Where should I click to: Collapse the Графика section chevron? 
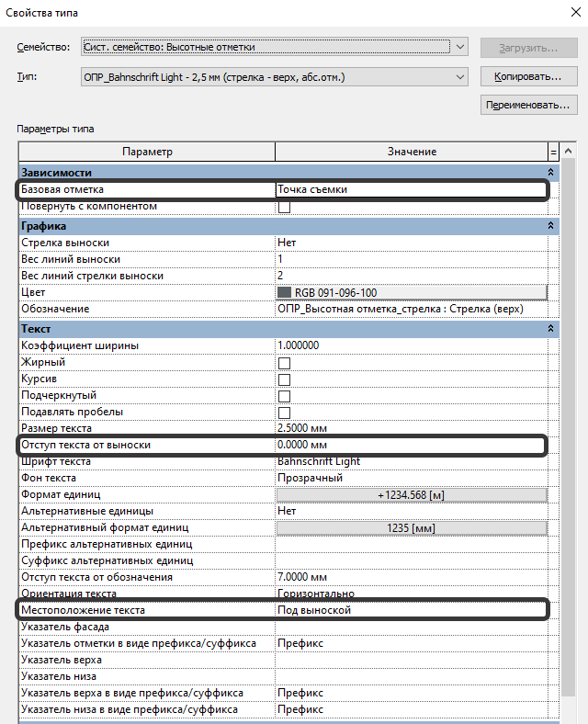click(x=550, y=226)
